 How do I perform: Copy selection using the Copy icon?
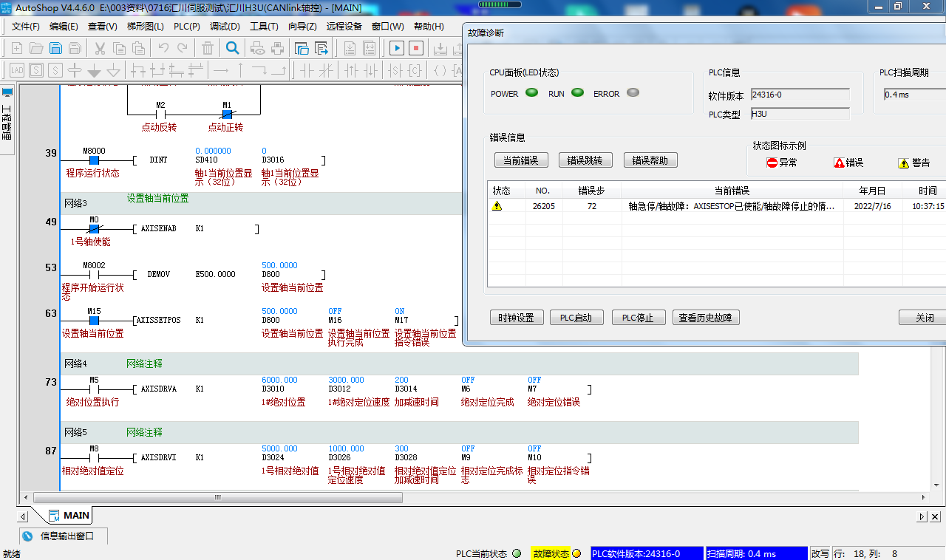119,49
